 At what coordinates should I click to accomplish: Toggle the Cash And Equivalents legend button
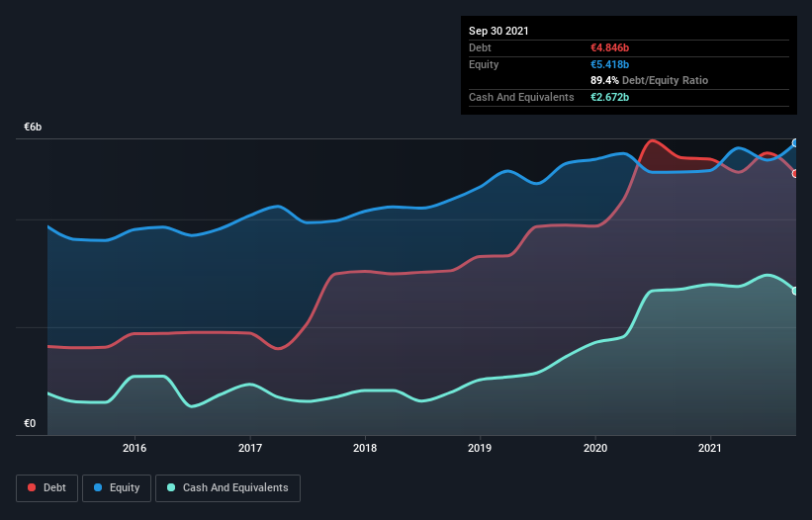coord(227,488)
